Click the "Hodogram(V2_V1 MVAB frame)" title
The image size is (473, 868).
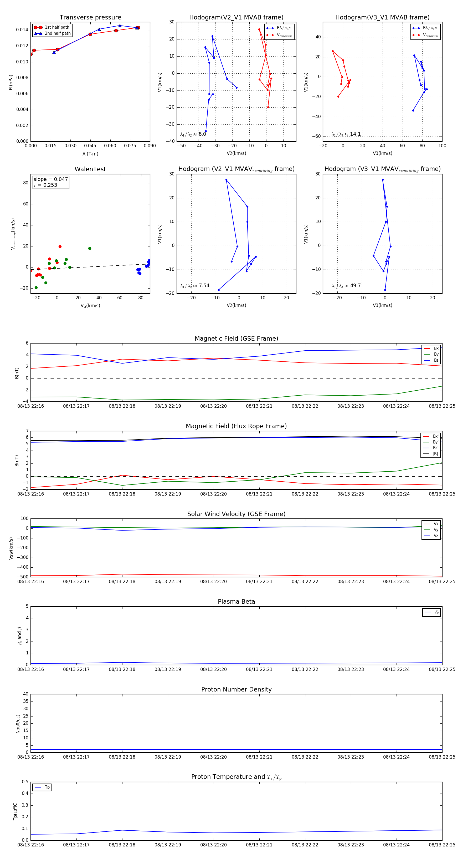pyautogui.click(x=236, y=18)
